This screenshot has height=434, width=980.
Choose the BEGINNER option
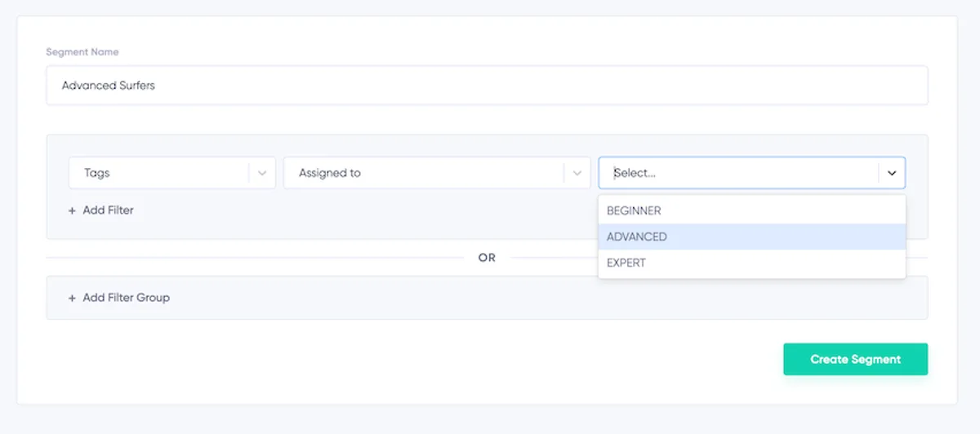pyautogui.click(x=752, y=210)
